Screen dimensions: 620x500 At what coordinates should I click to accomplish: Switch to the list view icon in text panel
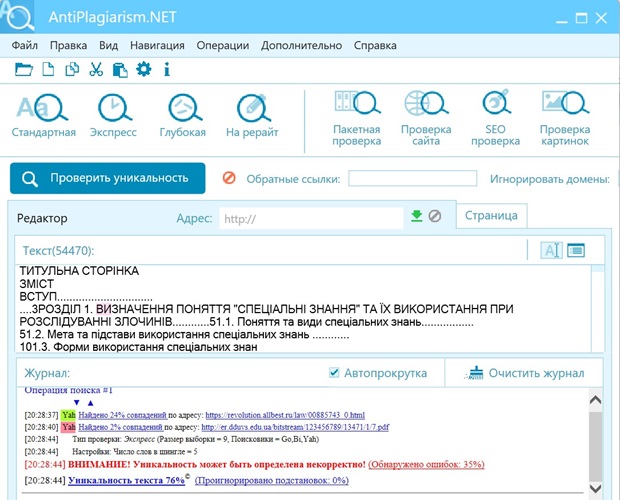tap(576, 250)
